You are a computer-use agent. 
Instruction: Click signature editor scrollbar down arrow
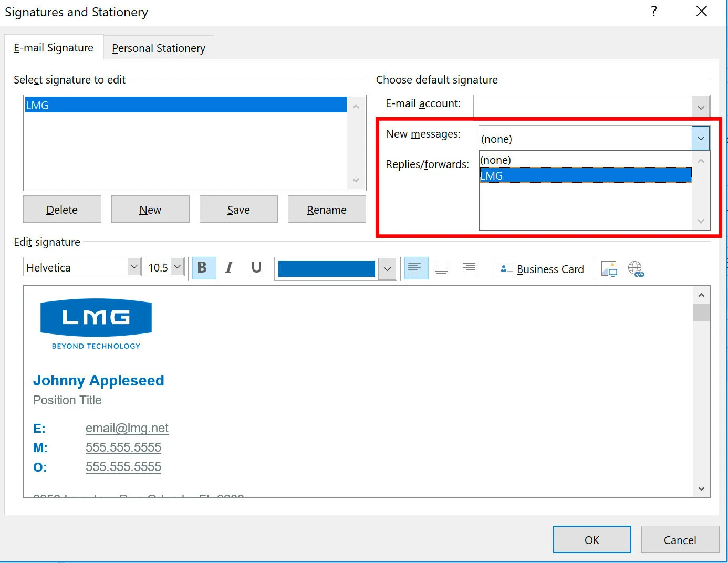tap(701, 488)
